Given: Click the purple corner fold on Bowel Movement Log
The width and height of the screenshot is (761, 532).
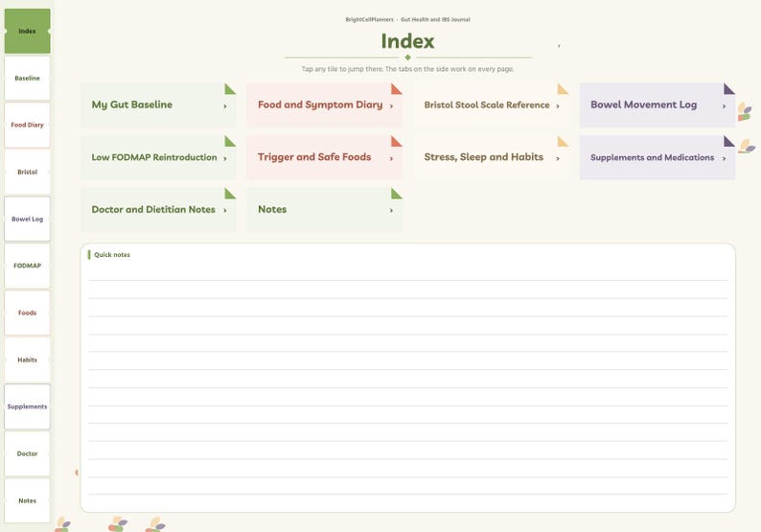Looking at the screenshot, I should coord(729,89).
